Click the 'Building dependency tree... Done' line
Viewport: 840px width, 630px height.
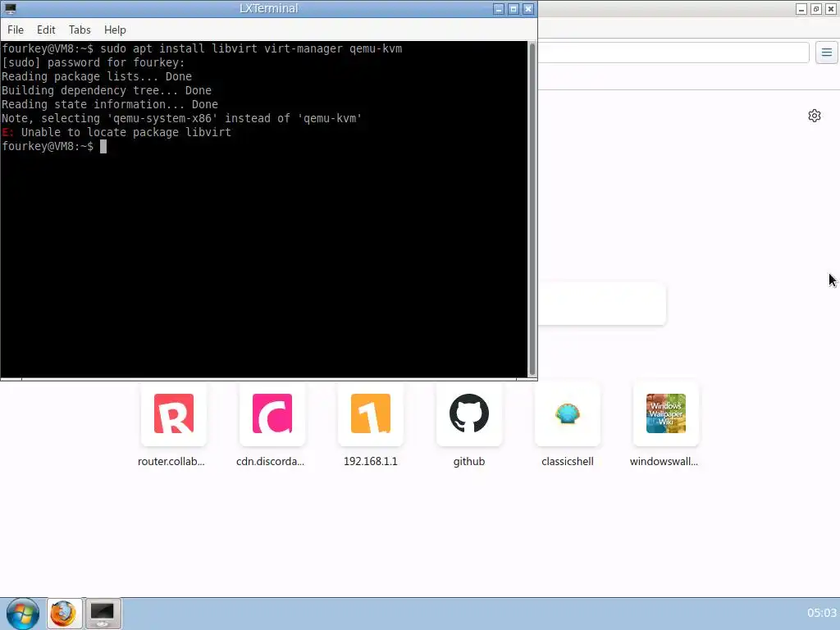[107, 90]
